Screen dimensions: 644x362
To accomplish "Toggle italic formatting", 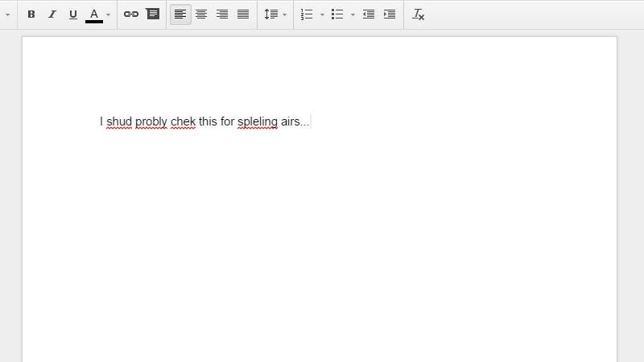I will click(x=52, y=14).
